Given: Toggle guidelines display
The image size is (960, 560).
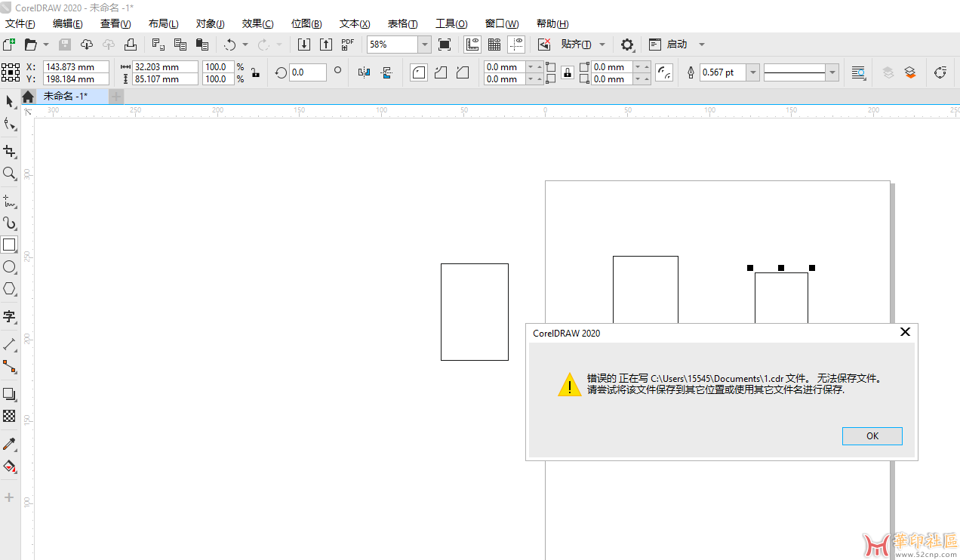Looking at the screenshot, I should point(516,45).
